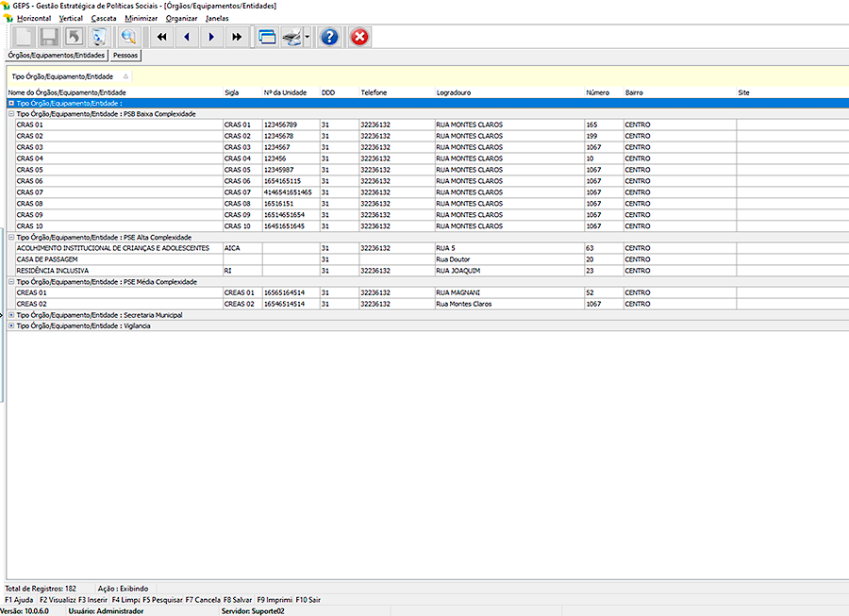Image resolution: width=849 pixels, height=616 pixels.
Task: Click the F1 Ajuda shortcut label
Action: click(19, 600)
